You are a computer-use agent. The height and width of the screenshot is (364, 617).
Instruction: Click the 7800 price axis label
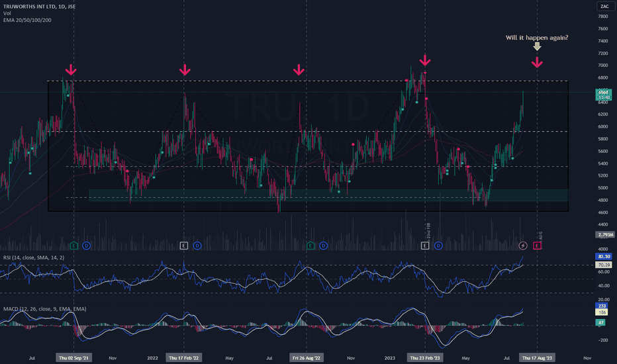[x=603, y=17]
